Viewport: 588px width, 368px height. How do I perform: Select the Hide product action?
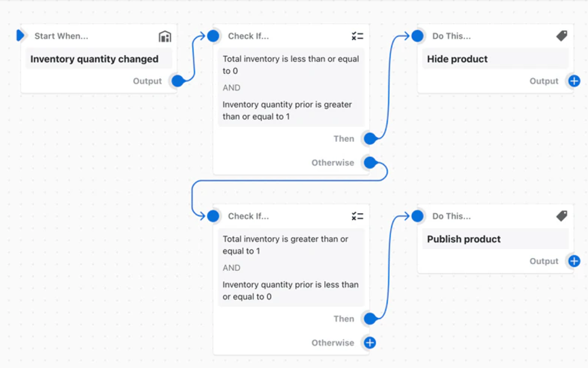point(457,59)
